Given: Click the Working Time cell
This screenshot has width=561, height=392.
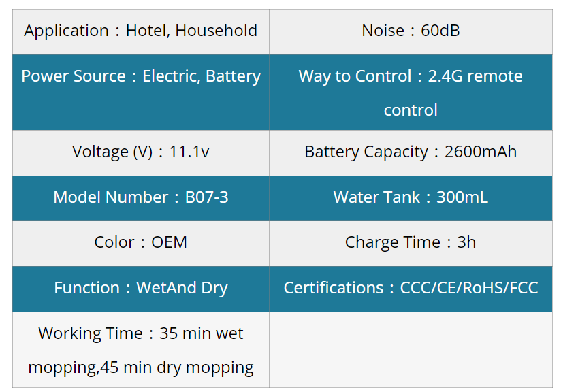Looking at the screenshot, I should [141, 350].
